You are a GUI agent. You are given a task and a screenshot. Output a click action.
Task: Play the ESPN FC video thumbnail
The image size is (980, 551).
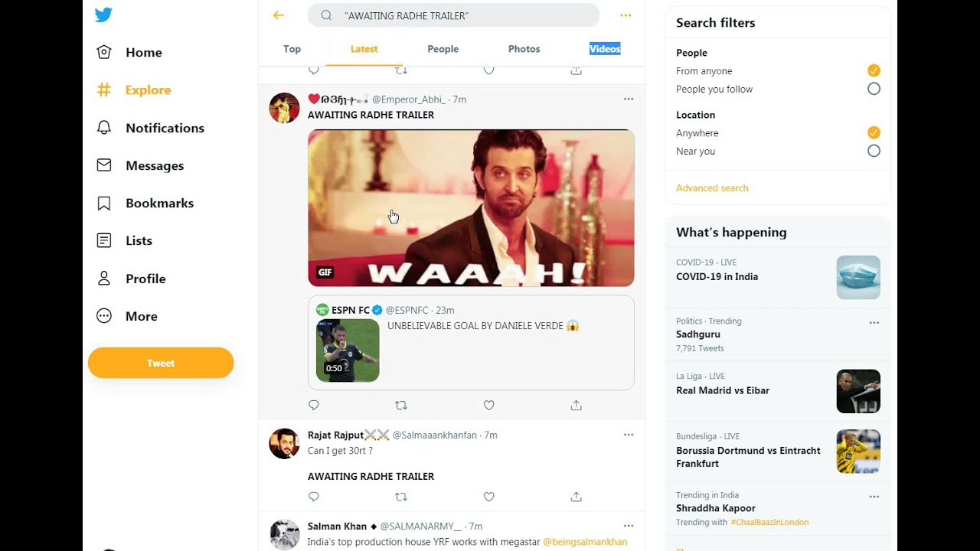click(x=348, y=350)
